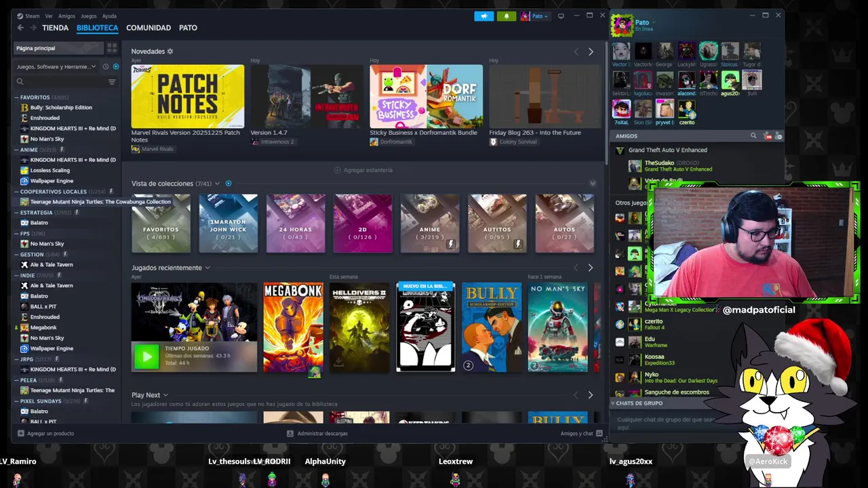Open Helldivers II cover in recent games
The image size is (868, 488).
pyautogui.click(x=359, y=327)
